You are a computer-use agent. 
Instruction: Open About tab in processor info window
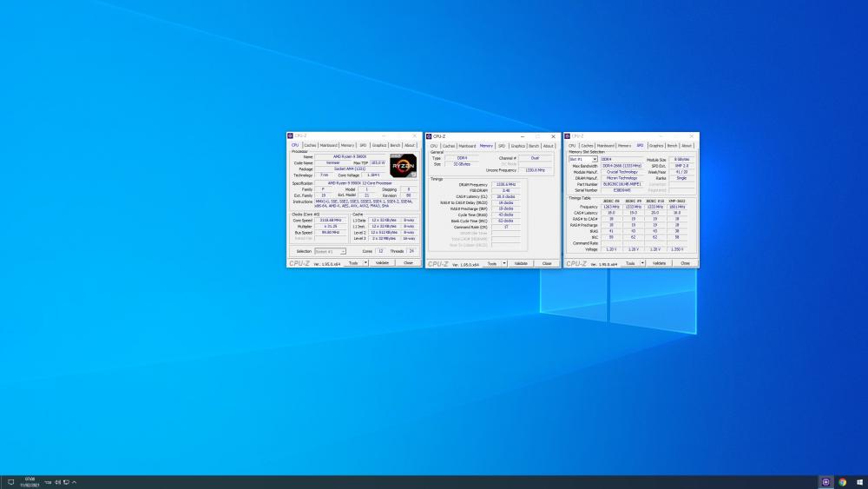pos(410,146)
